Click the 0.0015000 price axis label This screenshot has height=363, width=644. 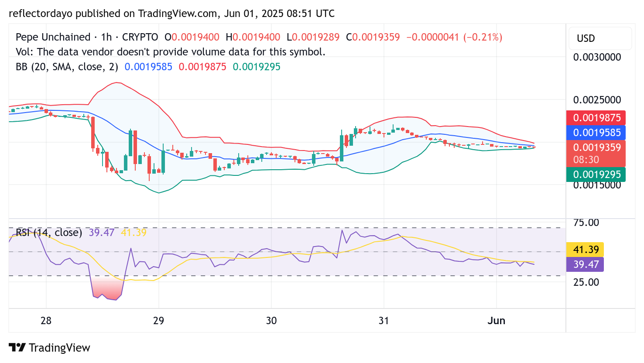click(597, 185)
